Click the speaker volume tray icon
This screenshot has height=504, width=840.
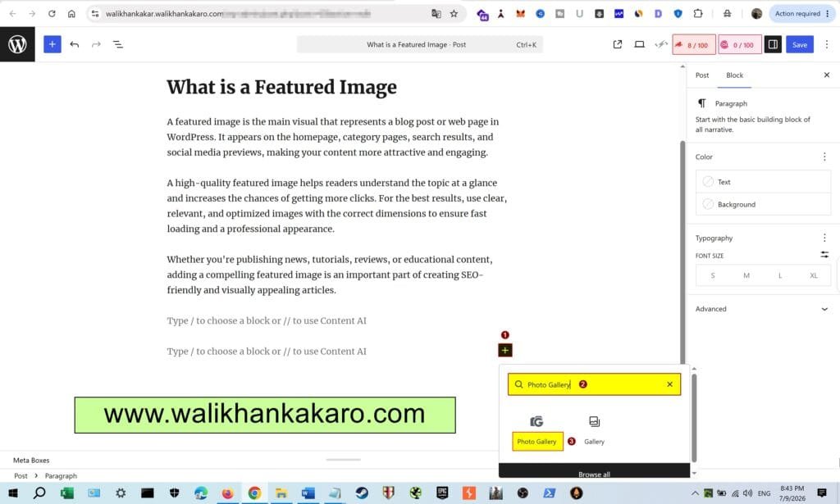coord(747,493)
